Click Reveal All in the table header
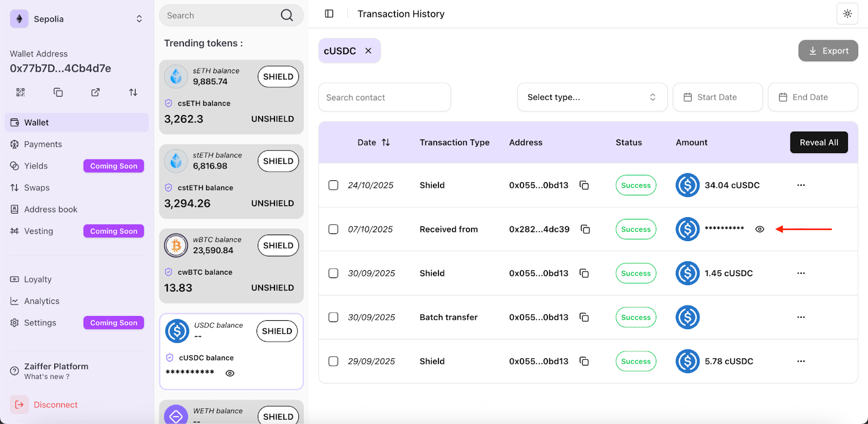This screenshot has width=868, height=424. (819, 142)
